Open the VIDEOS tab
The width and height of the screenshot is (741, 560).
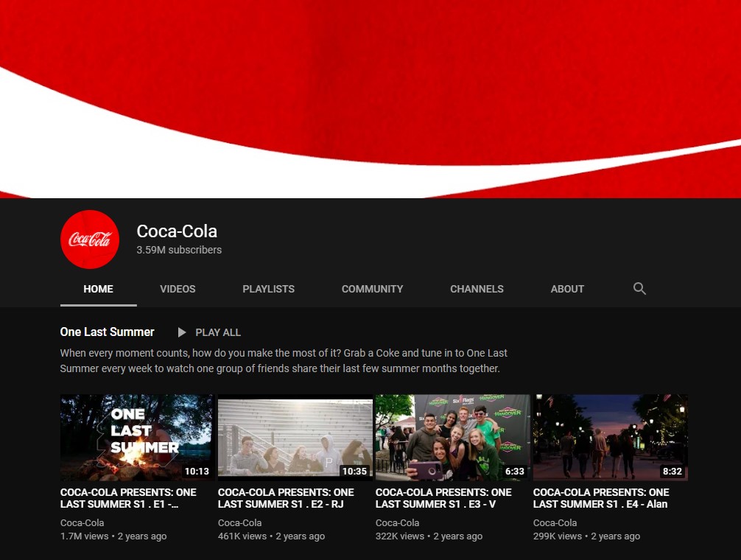(x=178, y=289)
